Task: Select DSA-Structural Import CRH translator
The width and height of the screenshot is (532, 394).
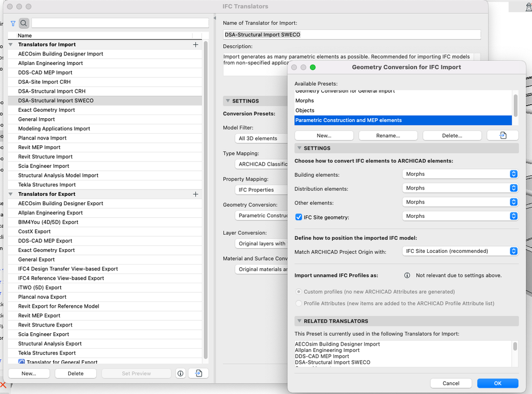Action: (105, 91)
